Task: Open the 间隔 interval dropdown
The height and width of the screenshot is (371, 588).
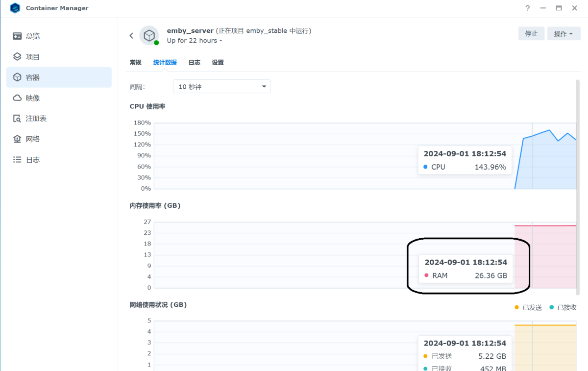Action: coord(221,86)
